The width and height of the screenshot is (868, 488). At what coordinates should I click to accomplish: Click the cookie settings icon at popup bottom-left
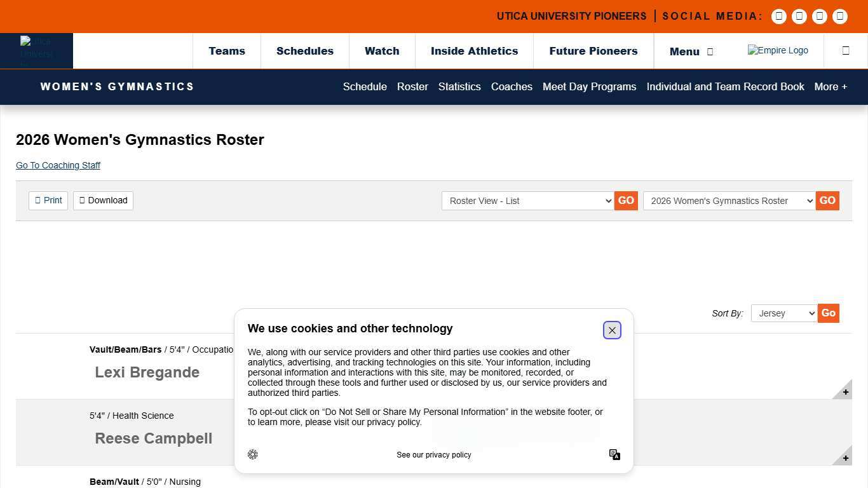click(x=253, y=454)
